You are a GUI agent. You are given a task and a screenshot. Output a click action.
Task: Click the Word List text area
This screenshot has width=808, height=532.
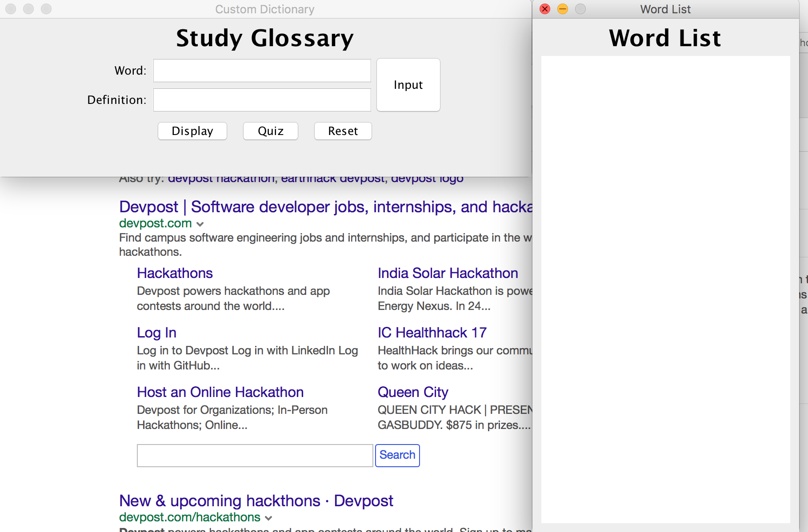(666, 289)
